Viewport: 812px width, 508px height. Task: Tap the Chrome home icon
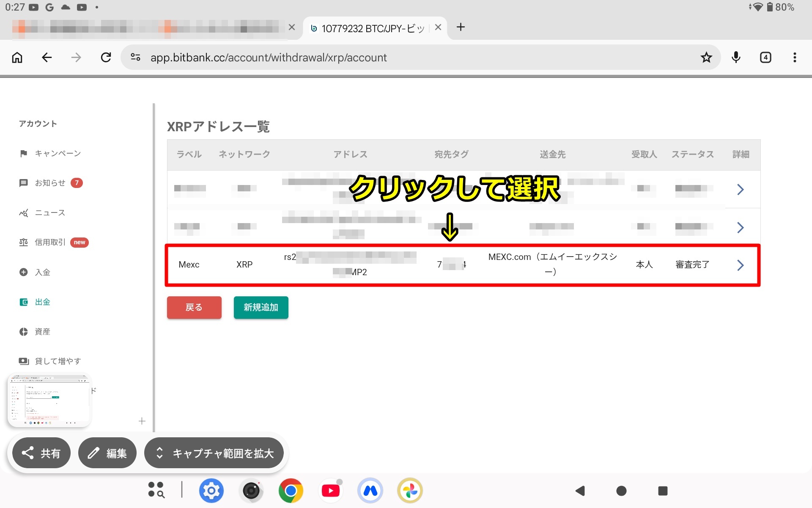[x=17, y=58]
